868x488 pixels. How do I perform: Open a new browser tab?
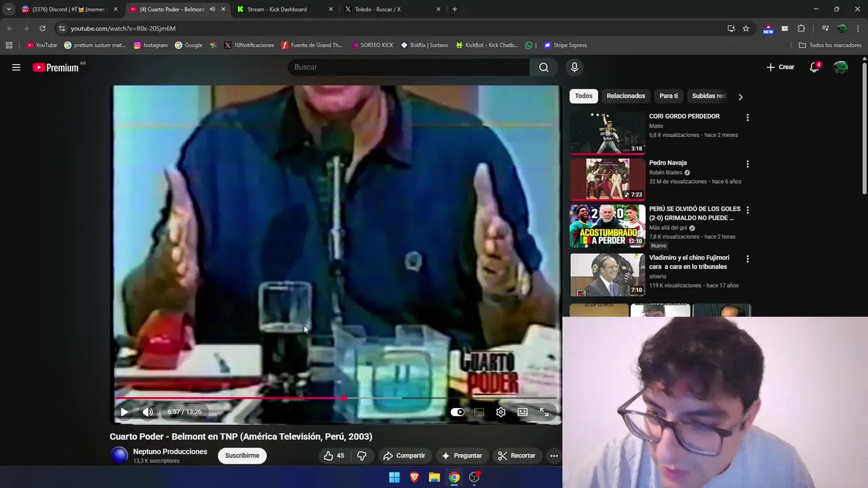tap(454, 9)
